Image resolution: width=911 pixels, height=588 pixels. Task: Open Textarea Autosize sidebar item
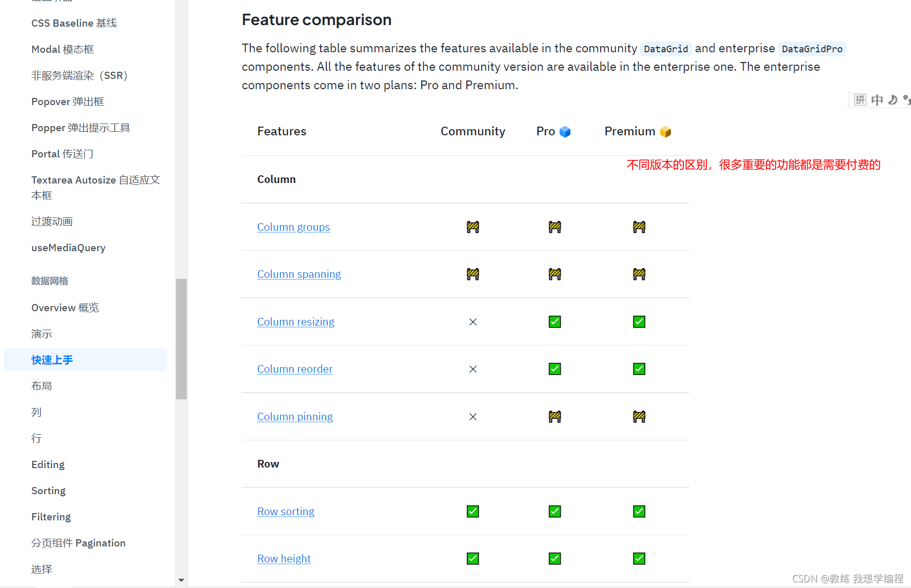coord(96,188)
